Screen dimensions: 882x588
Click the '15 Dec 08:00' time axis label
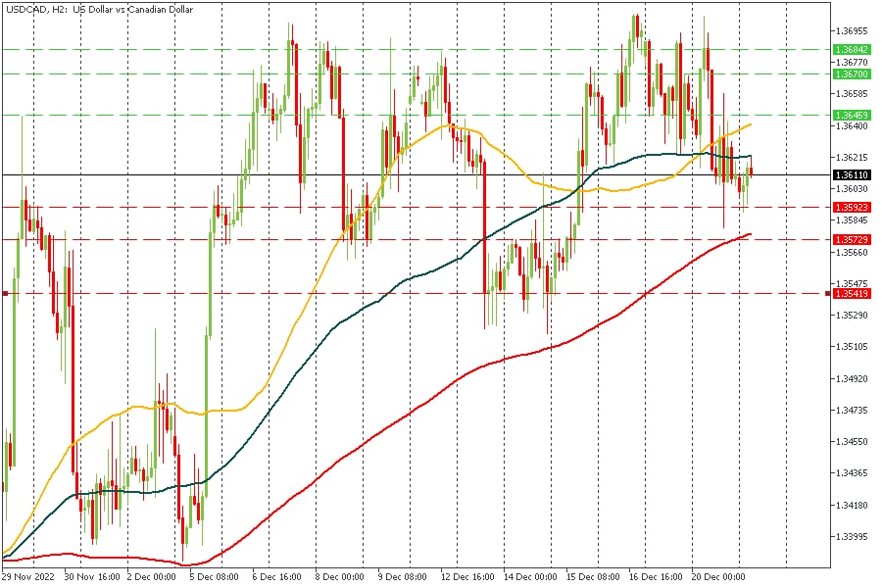pos(593,577)
